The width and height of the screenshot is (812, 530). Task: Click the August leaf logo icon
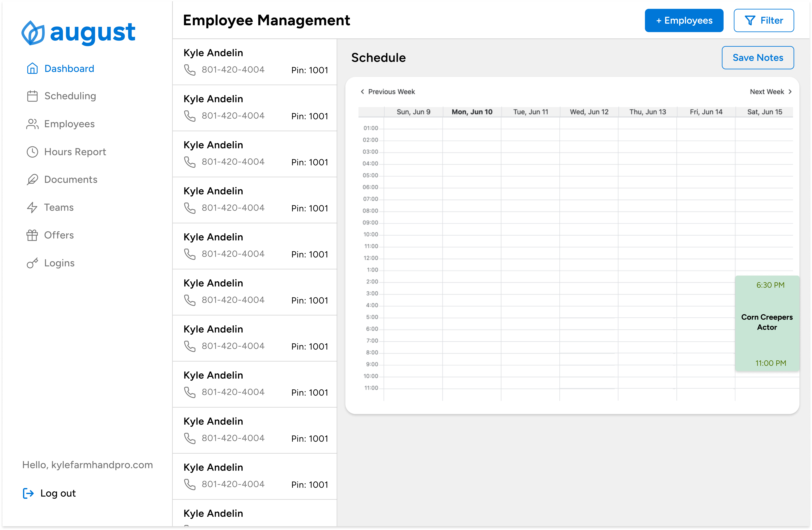click(33, 33)
